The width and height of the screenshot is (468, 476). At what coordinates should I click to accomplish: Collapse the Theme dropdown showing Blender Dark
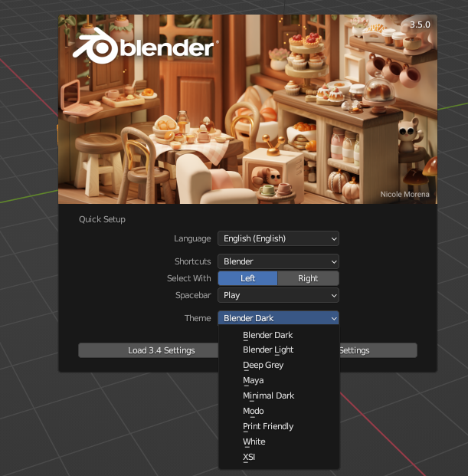[278, 318]
